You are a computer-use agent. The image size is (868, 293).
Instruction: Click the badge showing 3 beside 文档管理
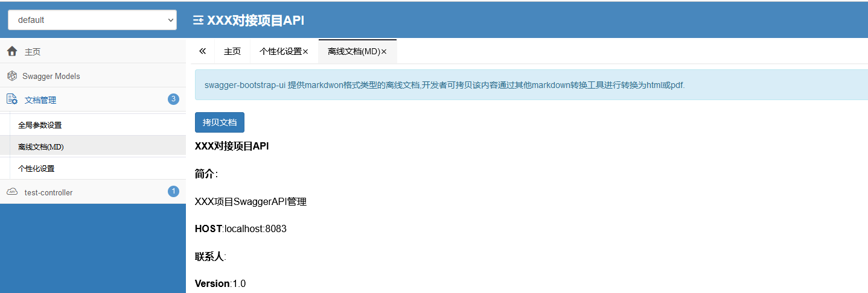pos(173,99)
